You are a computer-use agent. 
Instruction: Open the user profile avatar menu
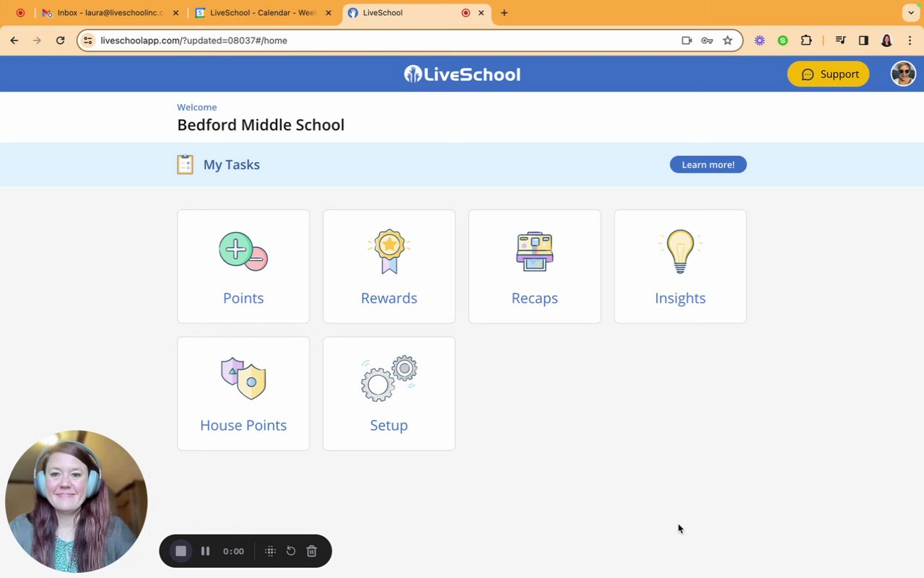point(903,74)
